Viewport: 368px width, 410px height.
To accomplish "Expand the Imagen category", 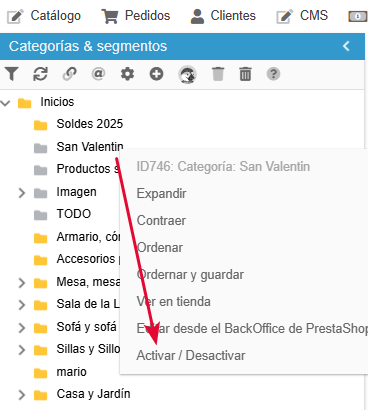I will (22, 193).
